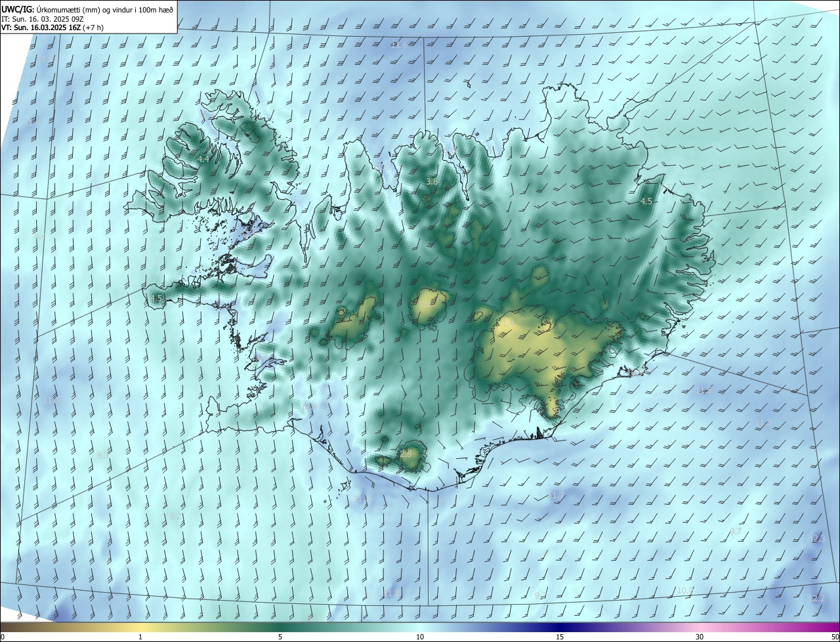Click the 1 tick label on the color scale

pos(140,637)
